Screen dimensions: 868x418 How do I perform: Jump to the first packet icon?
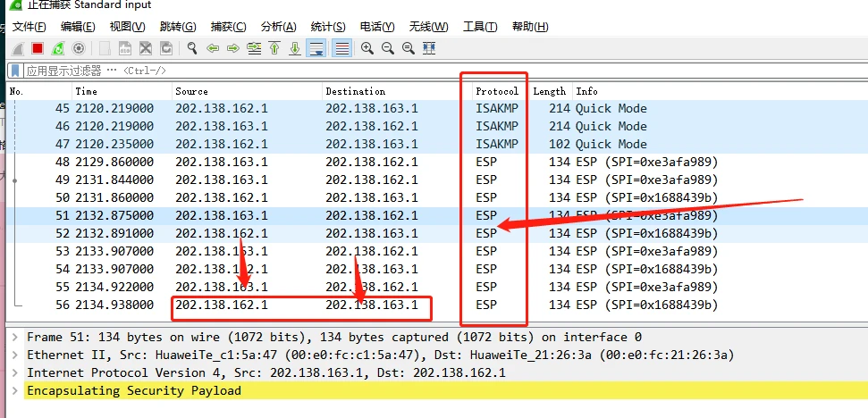[x=274, y=48]
